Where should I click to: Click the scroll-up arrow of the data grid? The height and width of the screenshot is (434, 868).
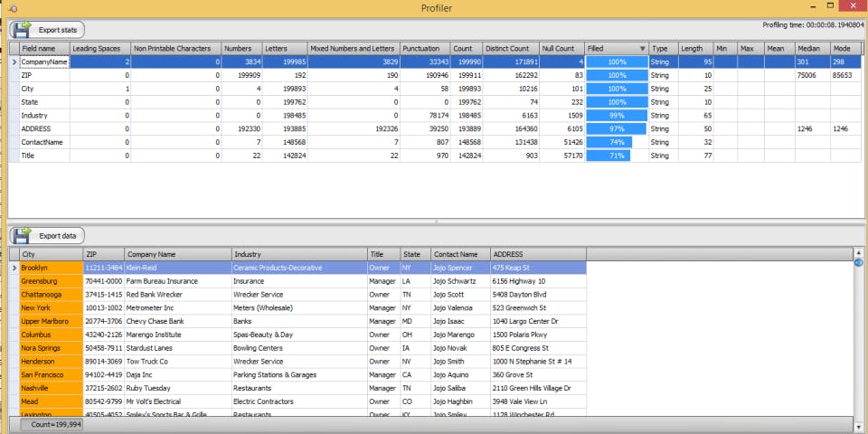pos(858,252)
